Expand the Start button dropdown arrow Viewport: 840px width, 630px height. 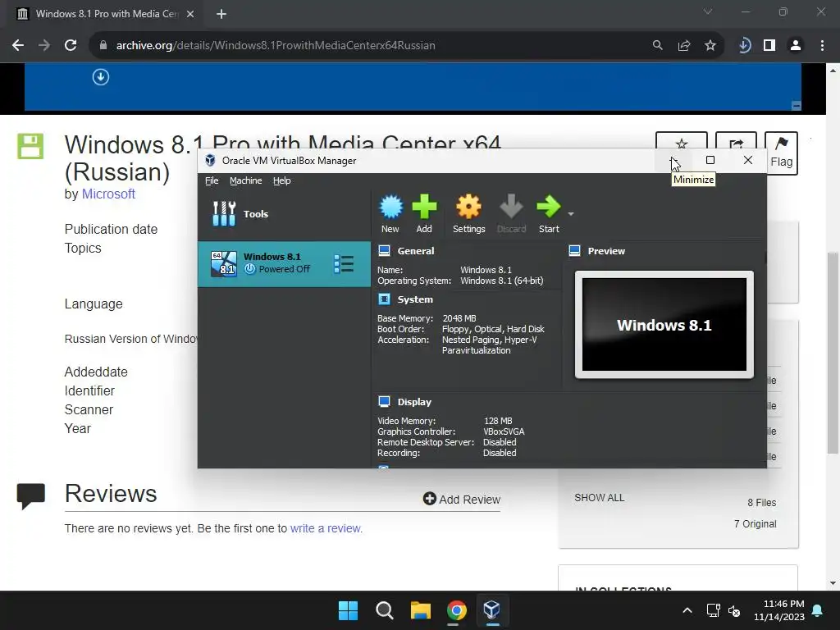click(x=571, y=214)
